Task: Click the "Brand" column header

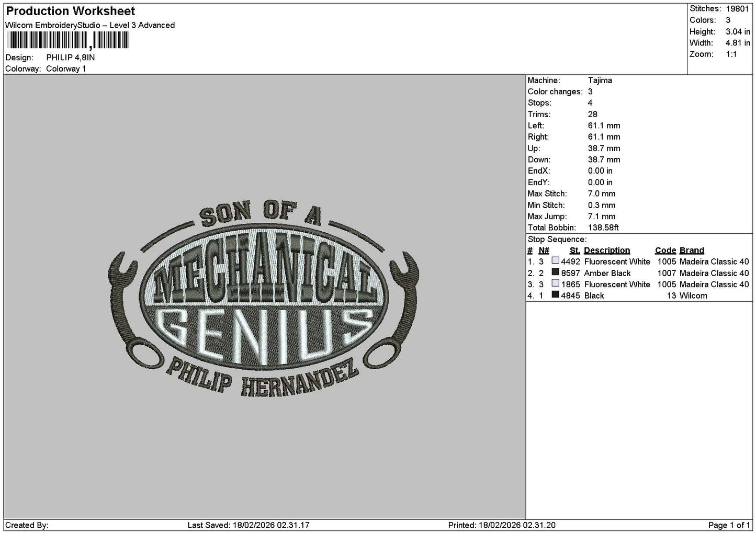Action: (692, 250)
